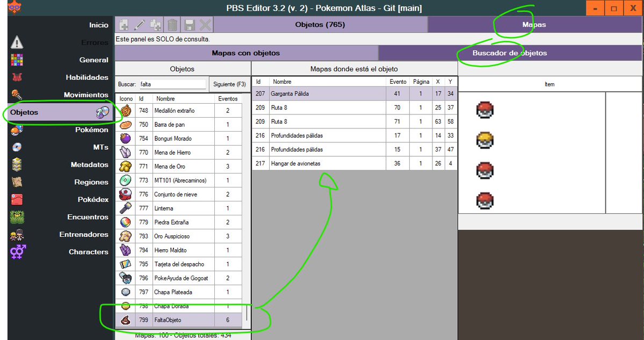Image resolution: width=644 pixels, height=340 pixels.
Task: Click the Encuentros grass icon
Action: [x=17, y=217]
